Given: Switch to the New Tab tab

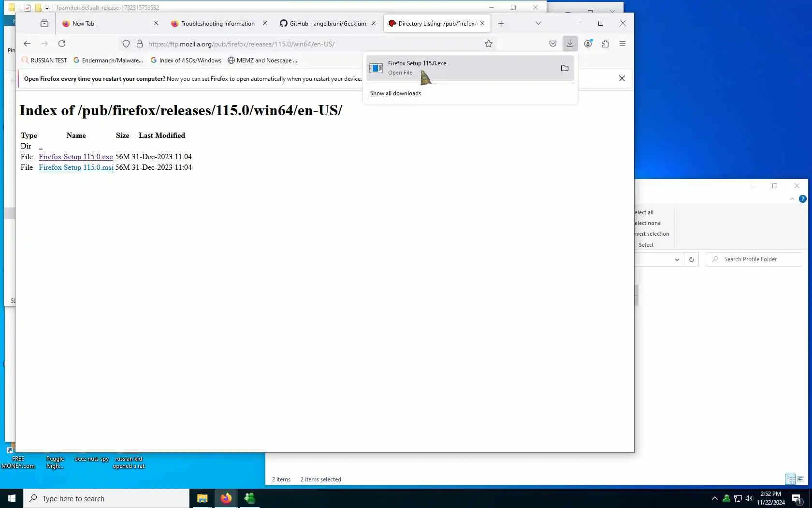Looking at the screenshot, I should click(x=110, y=23).
